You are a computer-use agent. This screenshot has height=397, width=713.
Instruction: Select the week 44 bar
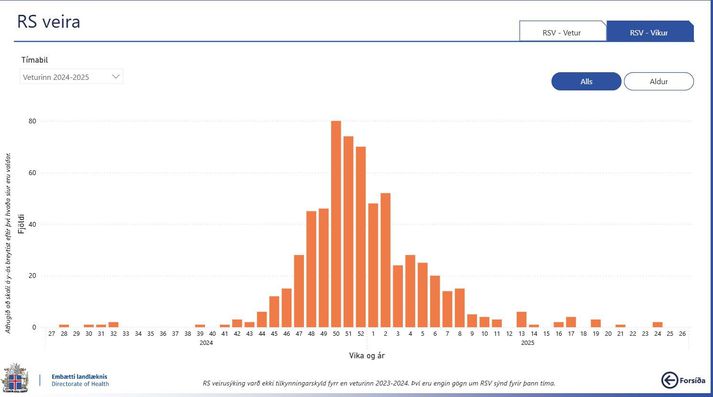[x=262, y=320]
